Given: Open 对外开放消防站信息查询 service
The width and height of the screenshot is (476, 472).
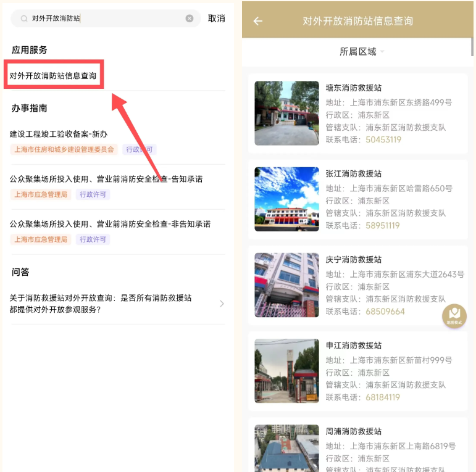Looking at the screenshot, I should [x=53, y=76].
